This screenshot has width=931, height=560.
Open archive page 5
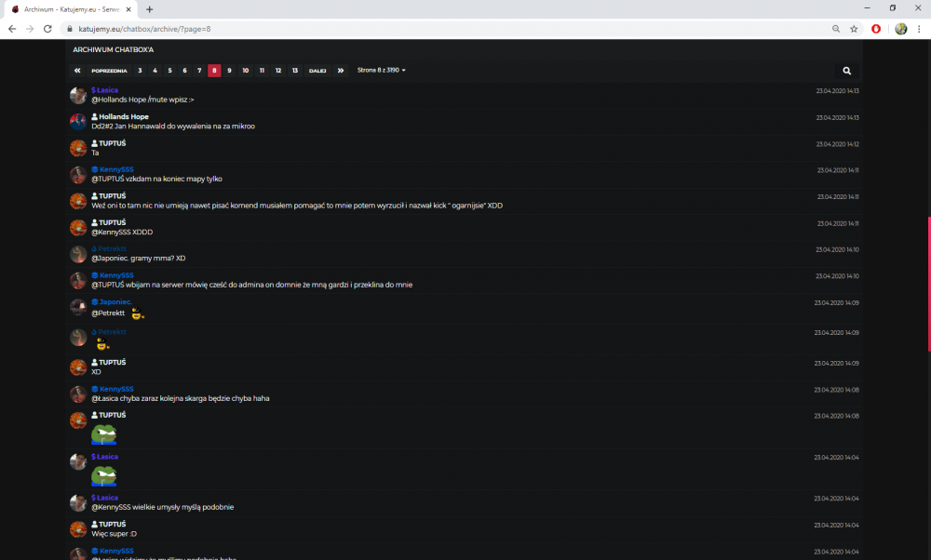[169, 71]
